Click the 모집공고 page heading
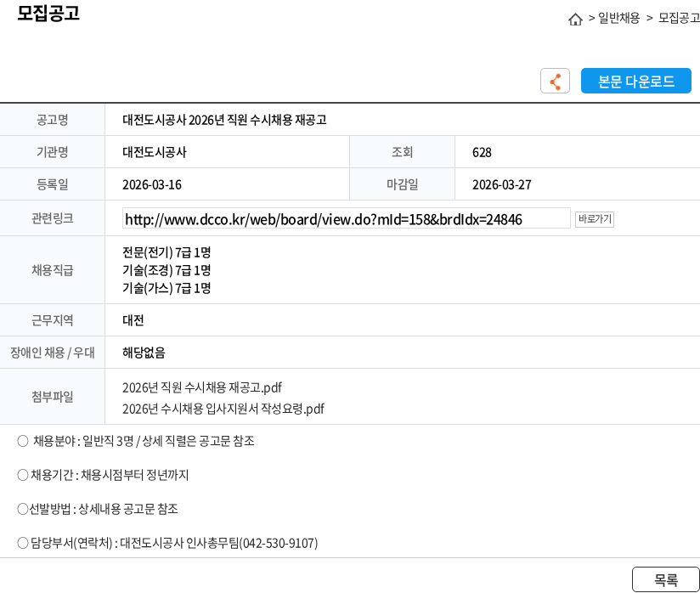This screenshot has width=700, height=593. (x=48, y=13)
